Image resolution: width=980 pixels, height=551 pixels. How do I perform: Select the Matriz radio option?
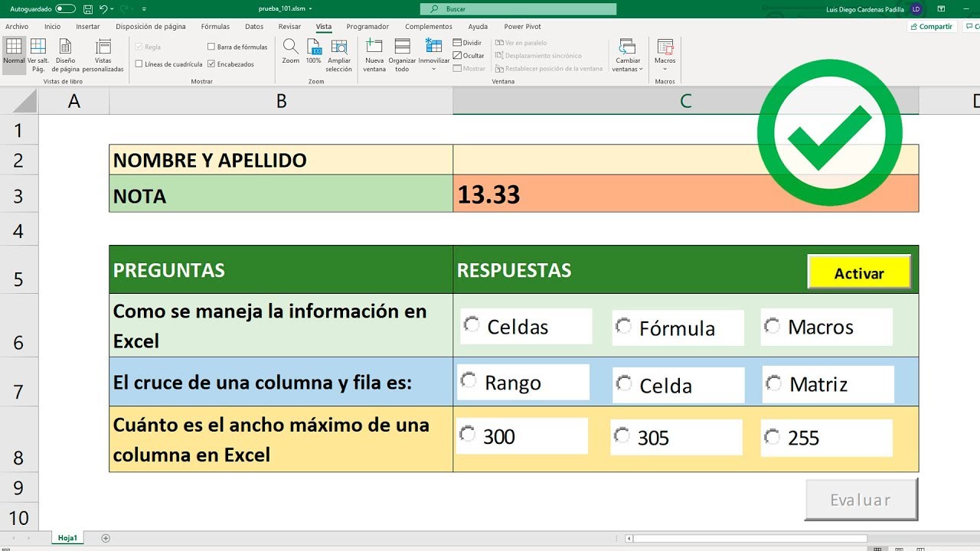(x=773, y=382)
